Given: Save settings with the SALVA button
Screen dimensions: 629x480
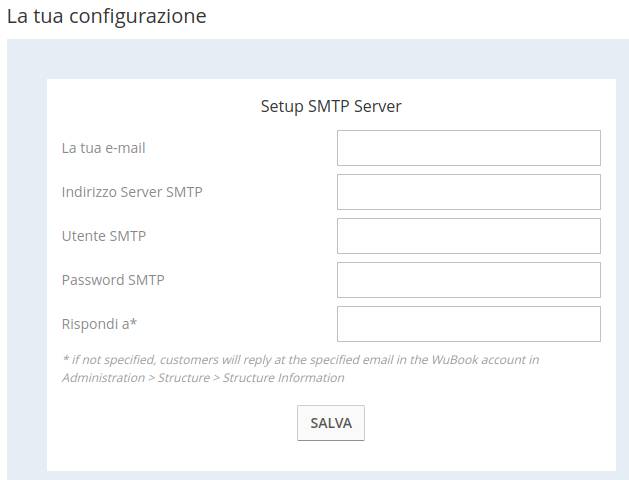Looking at the screenshot, I should coord(331,423).
